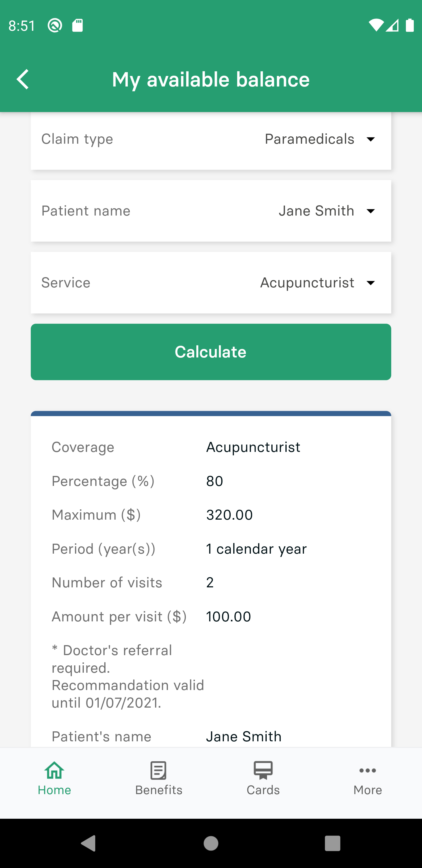Tap the SD card status icon

77,26
